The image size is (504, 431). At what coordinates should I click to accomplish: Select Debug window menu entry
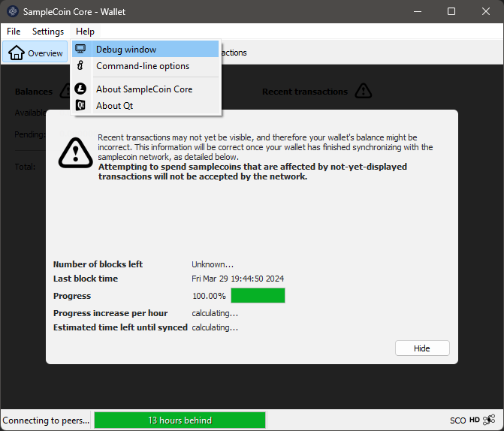[126, 50]
